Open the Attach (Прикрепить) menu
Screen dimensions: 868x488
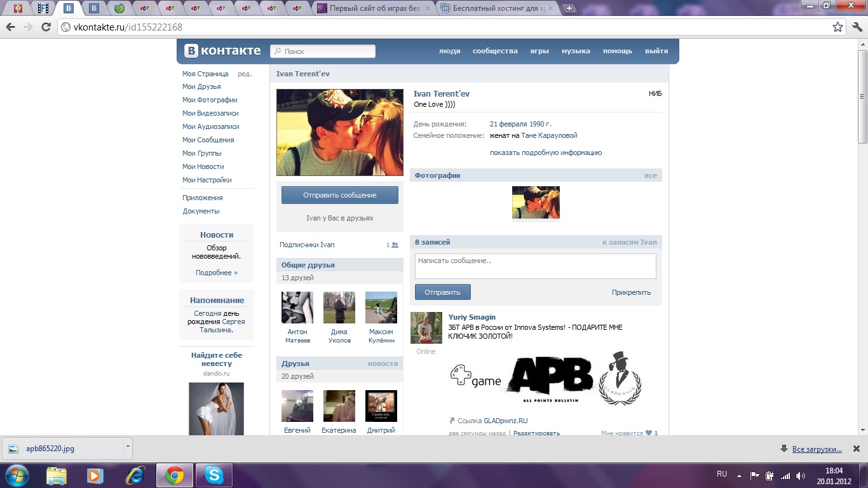point(631,292)
